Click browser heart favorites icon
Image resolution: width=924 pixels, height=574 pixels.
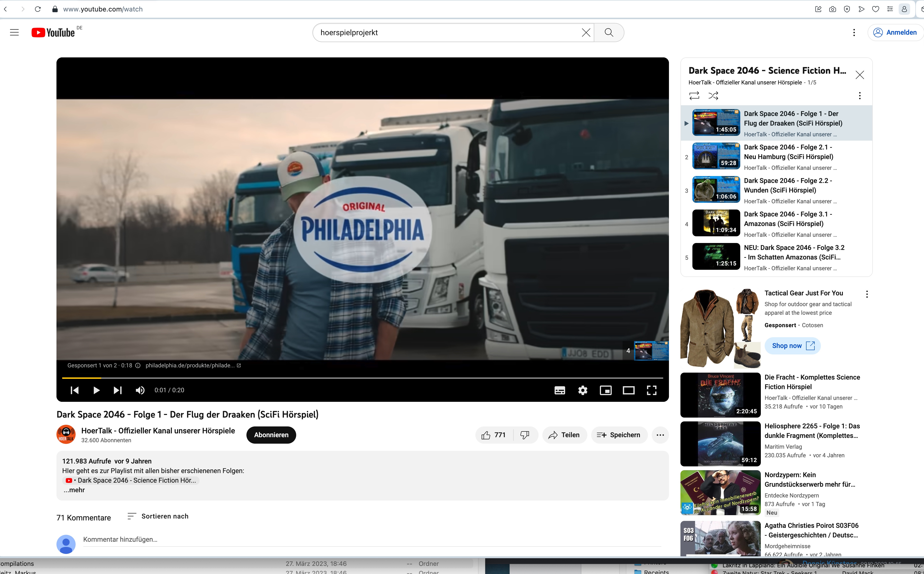tap(875, 9)
